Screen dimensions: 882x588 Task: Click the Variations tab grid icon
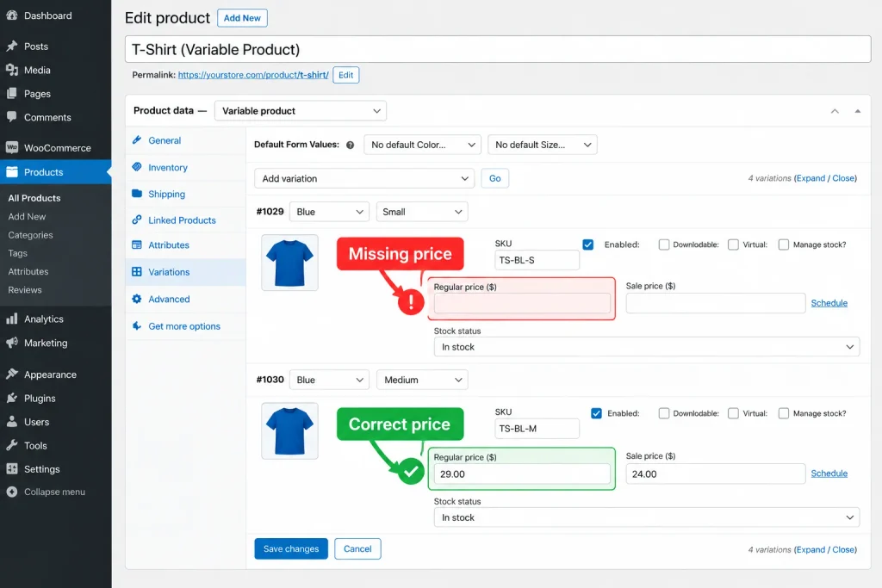click(137, 271)
